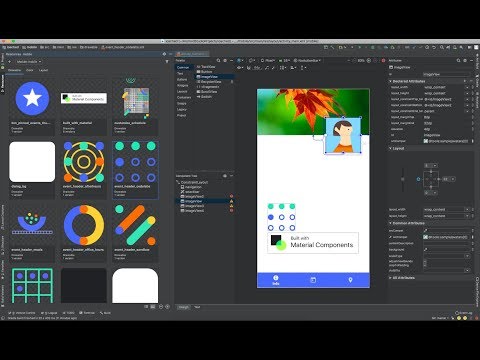Click the calendar icon in the preview bottom navigation

coord(313,280)
